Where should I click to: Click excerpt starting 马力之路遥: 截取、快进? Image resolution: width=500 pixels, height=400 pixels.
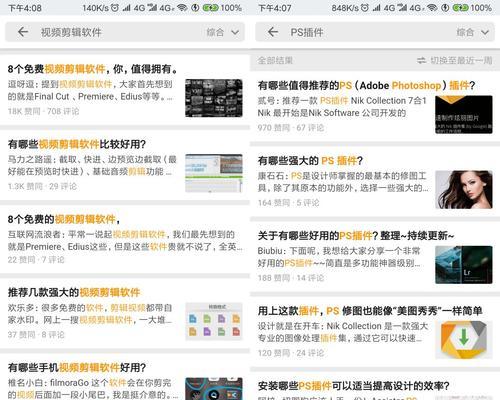coord(92,165)
